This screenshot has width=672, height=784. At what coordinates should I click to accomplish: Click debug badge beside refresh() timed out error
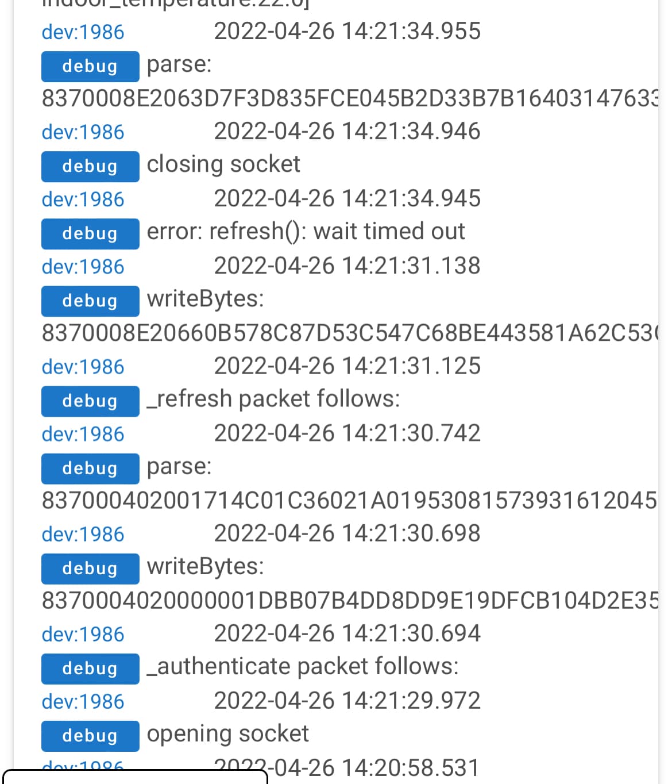click(x=90, y=233)
